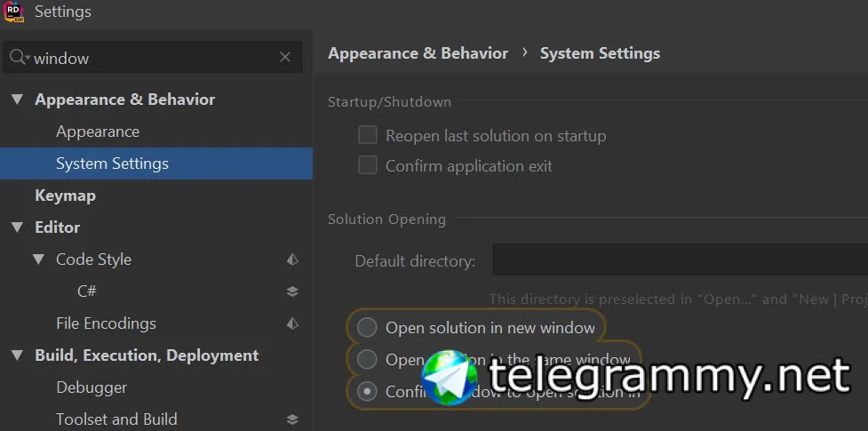This screenshot has width=868, height=431.
Task: Enable Reopen last solution on startup
Action: (368, 136)
